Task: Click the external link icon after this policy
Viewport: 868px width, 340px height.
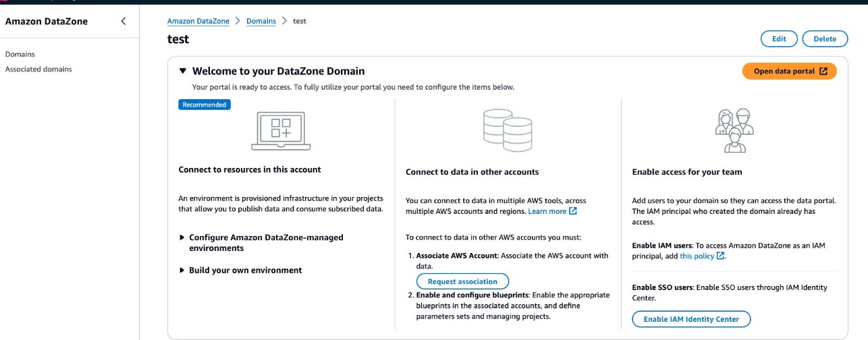Action: (x=721, y=256)
